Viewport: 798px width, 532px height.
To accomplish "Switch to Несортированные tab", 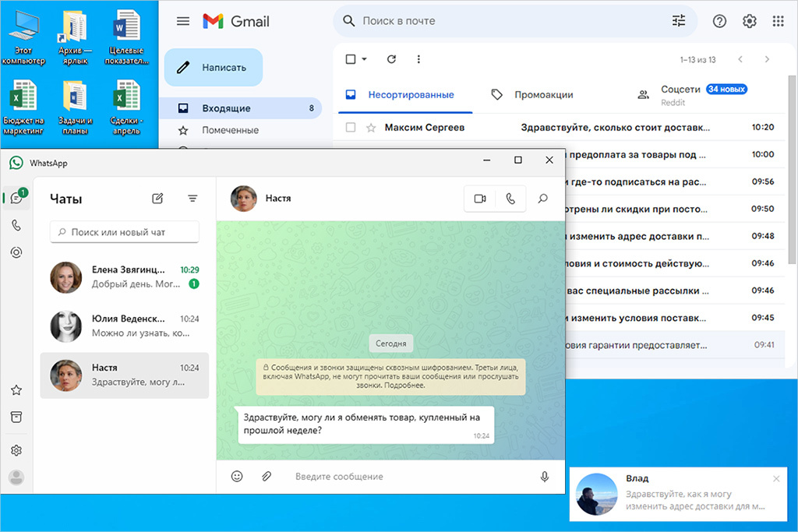I will [x=404, y=95].
